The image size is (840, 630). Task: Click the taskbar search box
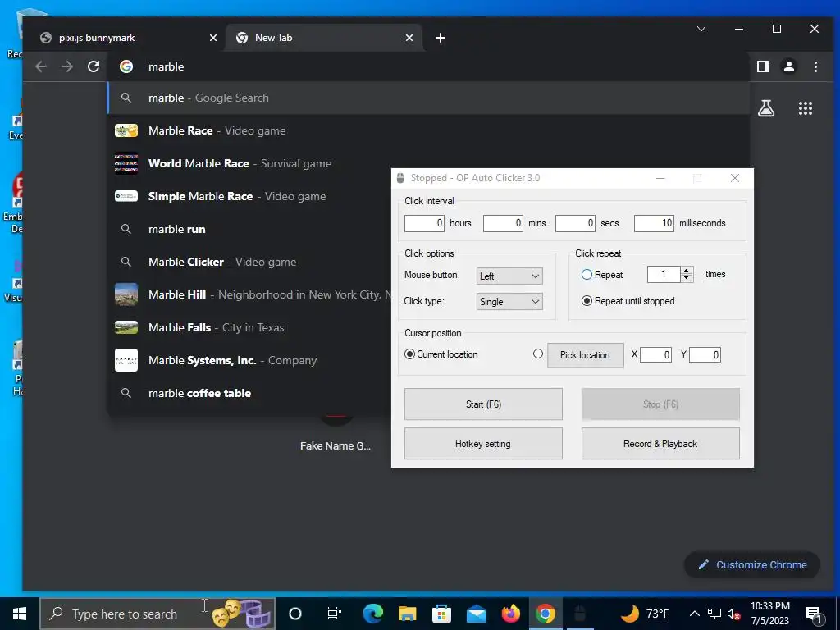coord(157,614)
